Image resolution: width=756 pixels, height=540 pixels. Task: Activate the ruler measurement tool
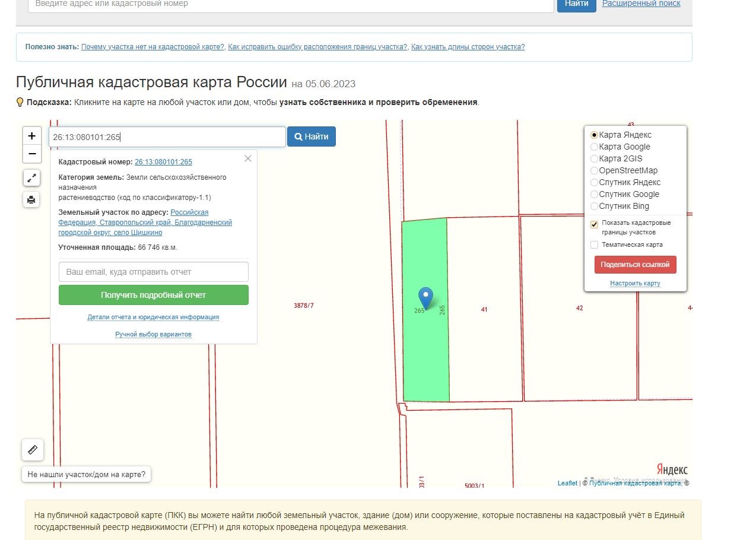(x=33, y=450)
